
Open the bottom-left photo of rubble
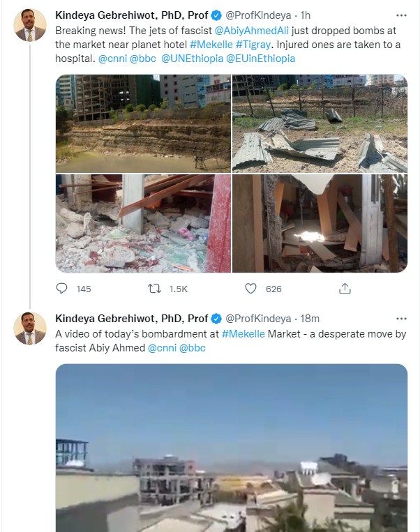click(143, 223)
